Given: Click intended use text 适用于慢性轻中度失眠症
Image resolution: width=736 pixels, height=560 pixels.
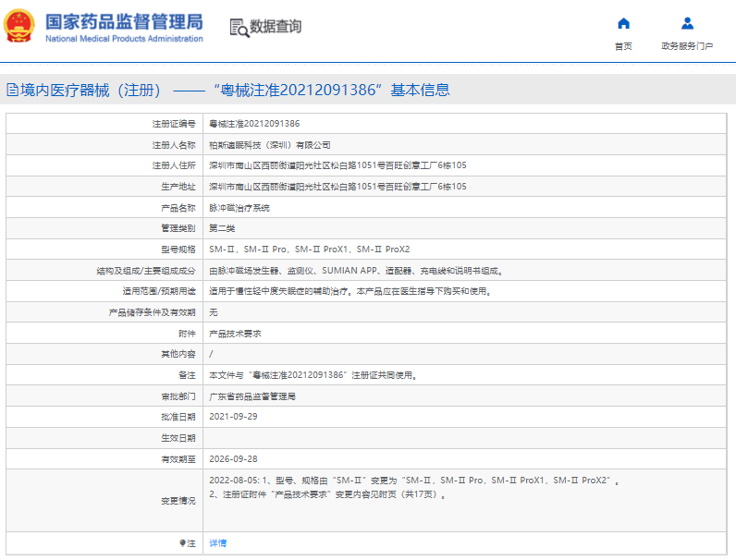Looking at the screenshot, I should [350, 291].
